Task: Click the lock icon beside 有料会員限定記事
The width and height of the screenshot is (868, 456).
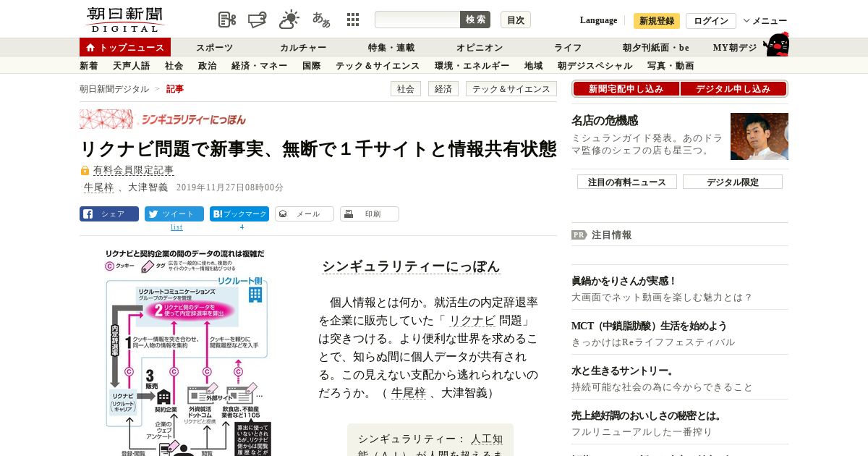Action: (85, 171)
